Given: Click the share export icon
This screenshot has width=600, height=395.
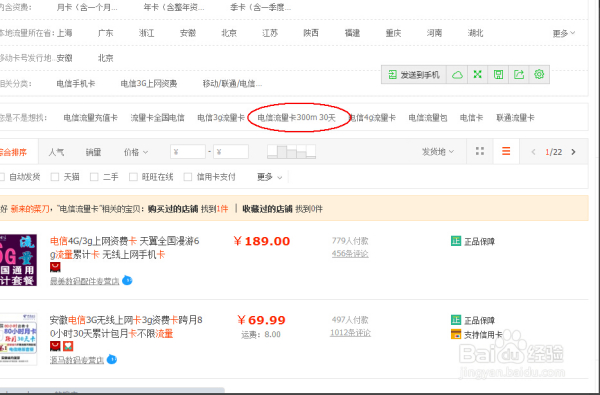Looking at the screenshot, I should point(518,75).
